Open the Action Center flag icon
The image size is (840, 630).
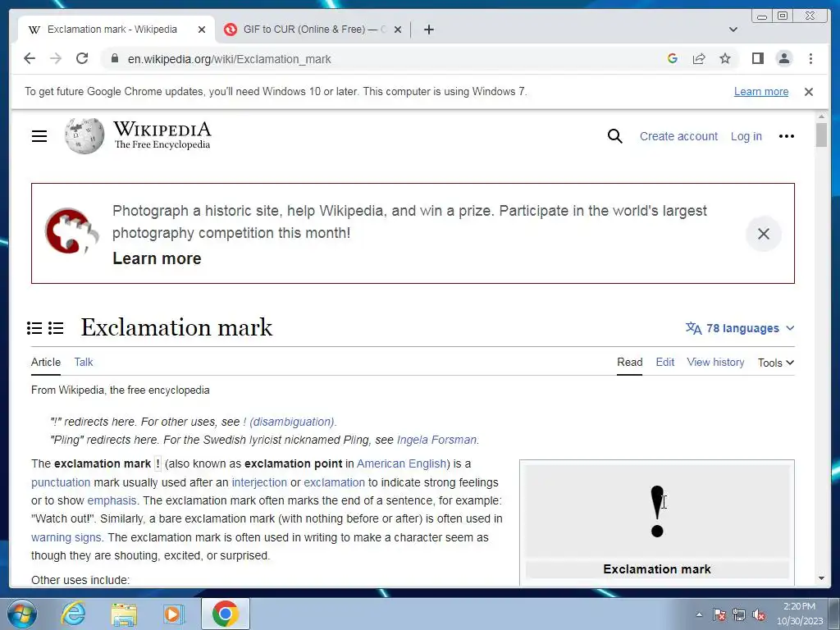pos(719,614)
